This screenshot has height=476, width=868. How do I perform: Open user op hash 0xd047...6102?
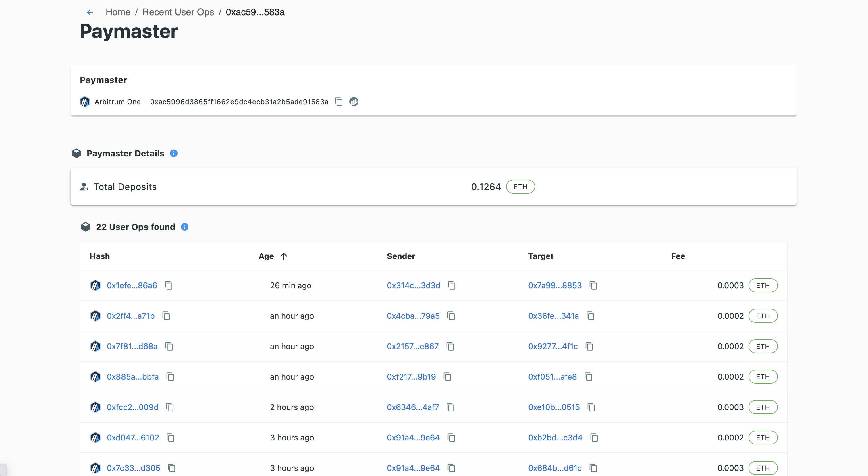coord(133,438)
